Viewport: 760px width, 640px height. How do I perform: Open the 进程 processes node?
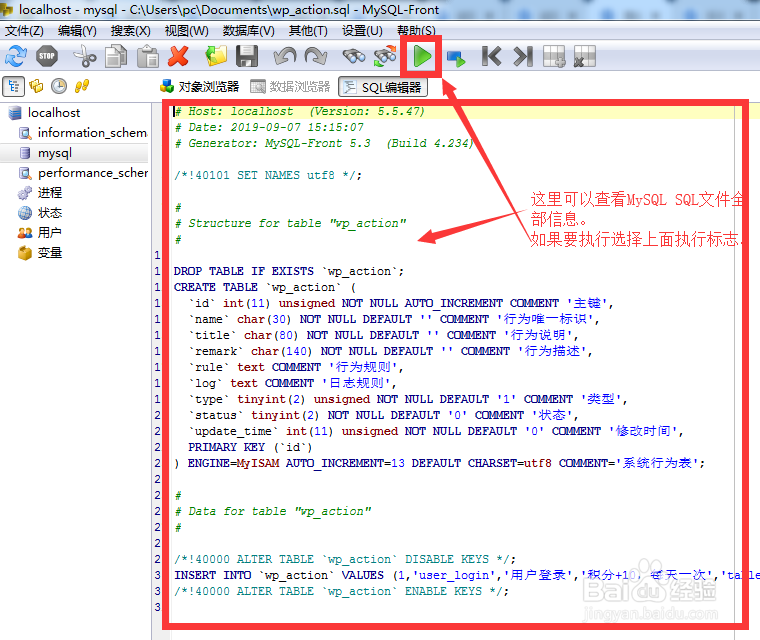pos(49,192)
